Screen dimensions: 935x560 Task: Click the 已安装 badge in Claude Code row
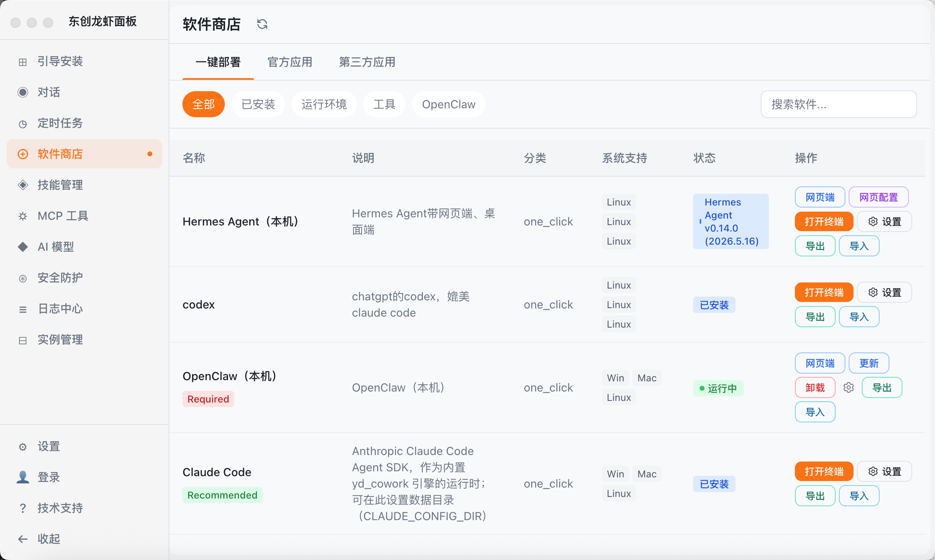(714, 484)
